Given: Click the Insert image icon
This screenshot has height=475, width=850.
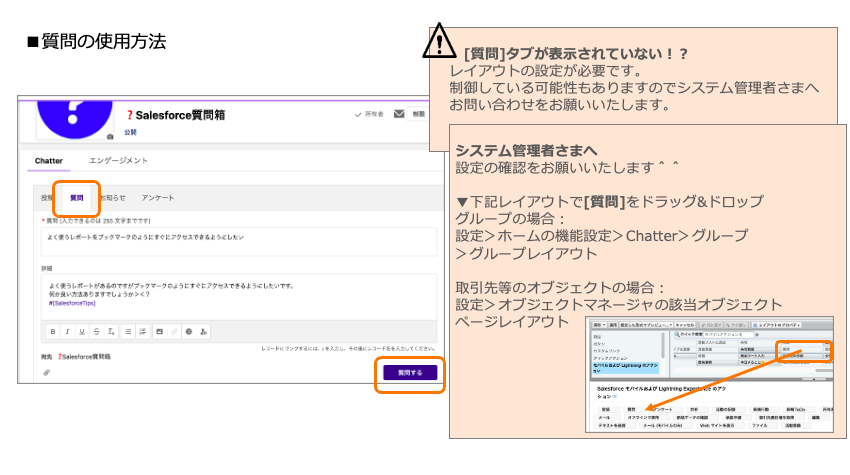Looking at the screenshot, I should [159, 331].
